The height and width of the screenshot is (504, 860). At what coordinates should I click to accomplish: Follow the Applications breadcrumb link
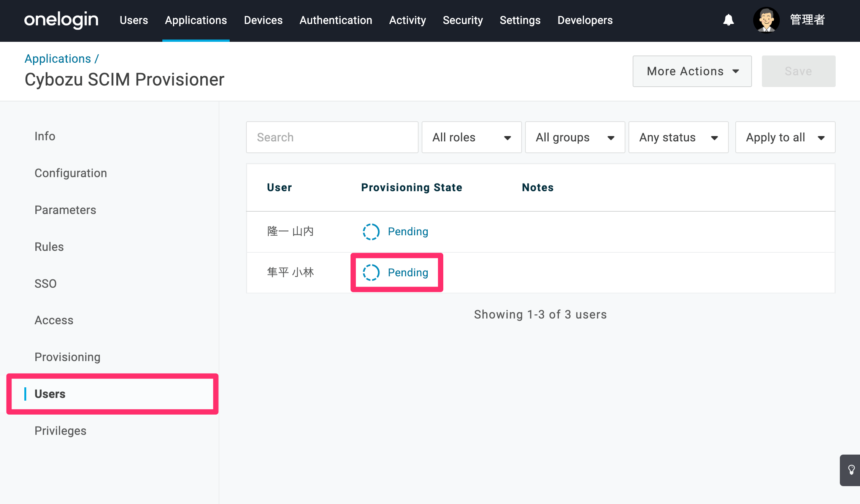pyautogui.click(x=58, y=59)
